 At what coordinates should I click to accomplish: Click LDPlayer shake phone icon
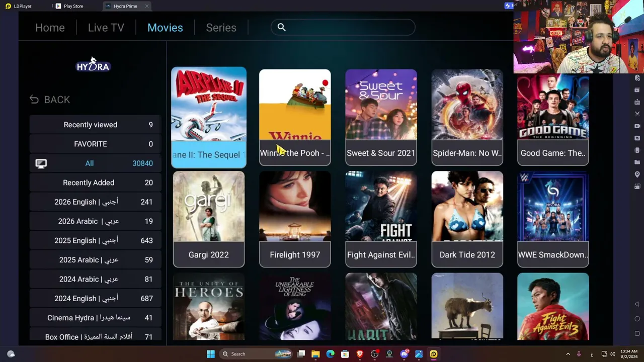pyautogui.click(x=637, y=150)
